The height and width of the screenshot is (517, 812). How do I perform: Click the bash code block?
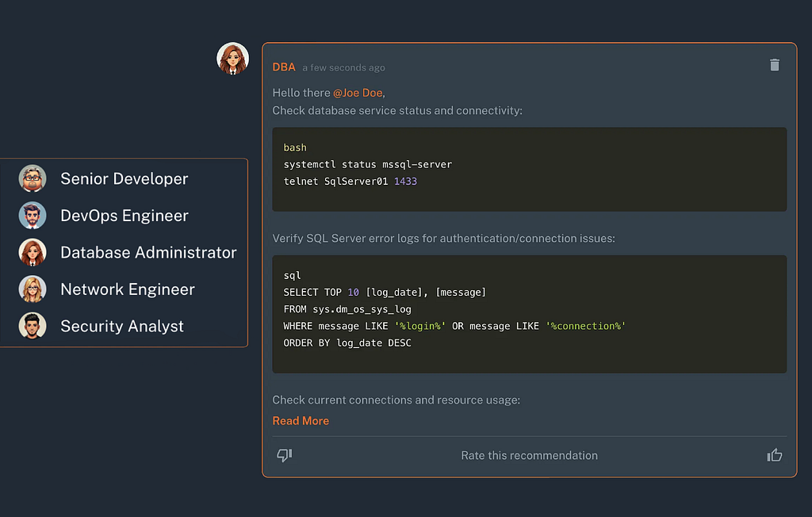tap(529, 170)
